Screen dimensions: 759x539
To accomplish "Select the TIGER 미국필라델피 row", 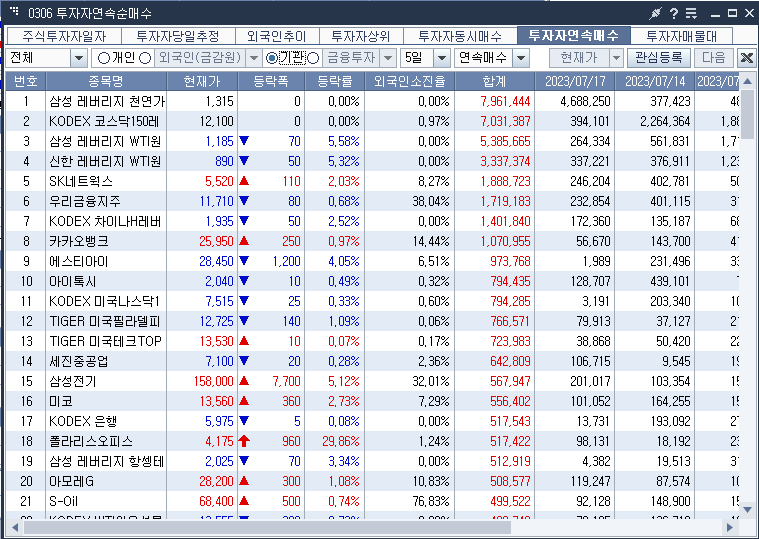I will point(372,321).
